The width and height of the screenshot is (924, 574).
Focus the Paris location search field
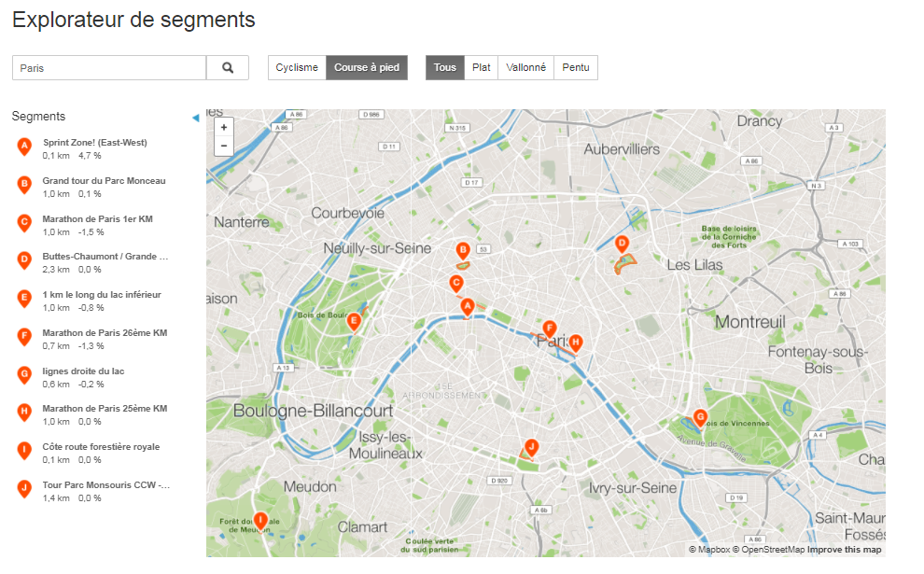109,68
